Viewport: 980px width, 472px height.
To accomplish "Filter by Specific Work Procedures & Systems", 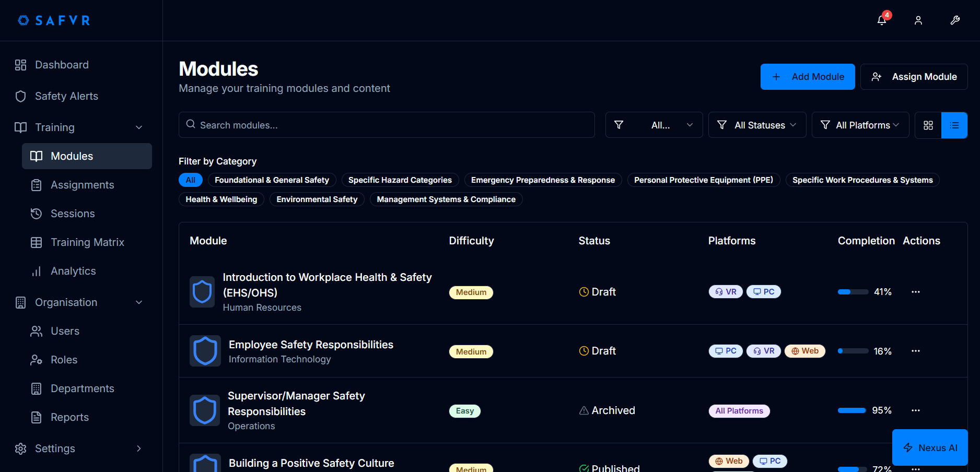I will click(x=862, y=180).
